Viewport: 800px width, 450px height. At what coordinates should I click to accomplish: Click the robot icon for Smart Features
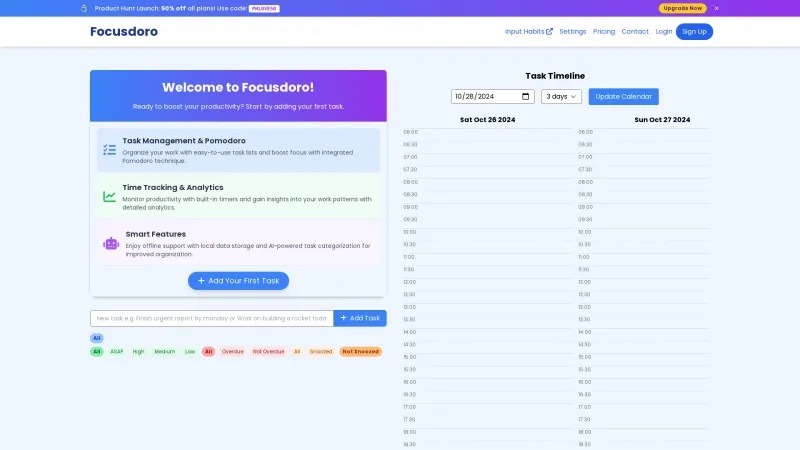pos(111,243)
